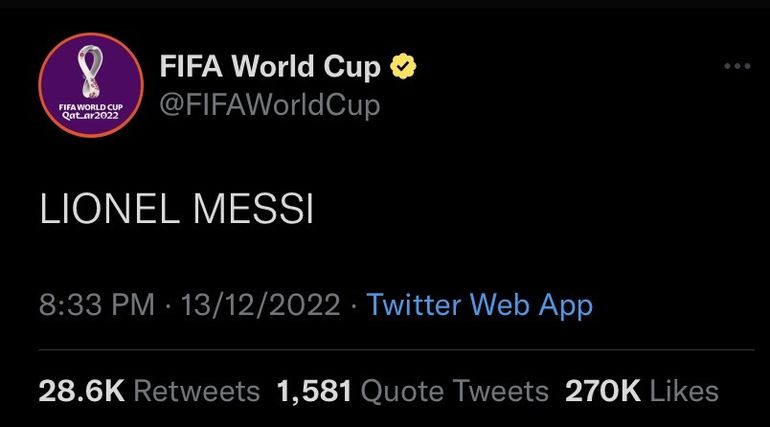Click the Qatar2022 text in the avatar logo
Image resolution: width=770 pixels, height=427 pixels.
point(90,115)
